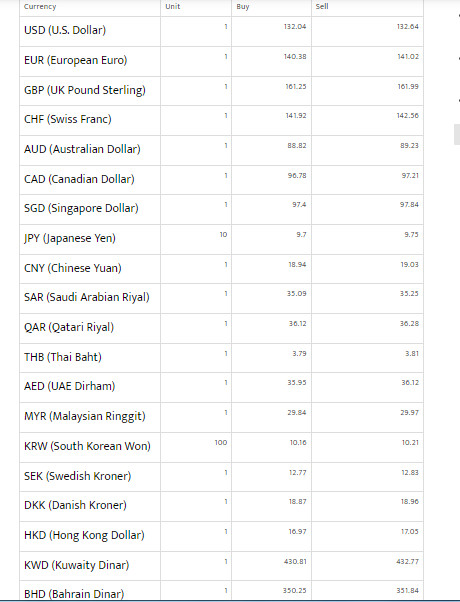460x602 pixels.
Task: Click SGD buy value 97.4
Action: tap(299, 205)
